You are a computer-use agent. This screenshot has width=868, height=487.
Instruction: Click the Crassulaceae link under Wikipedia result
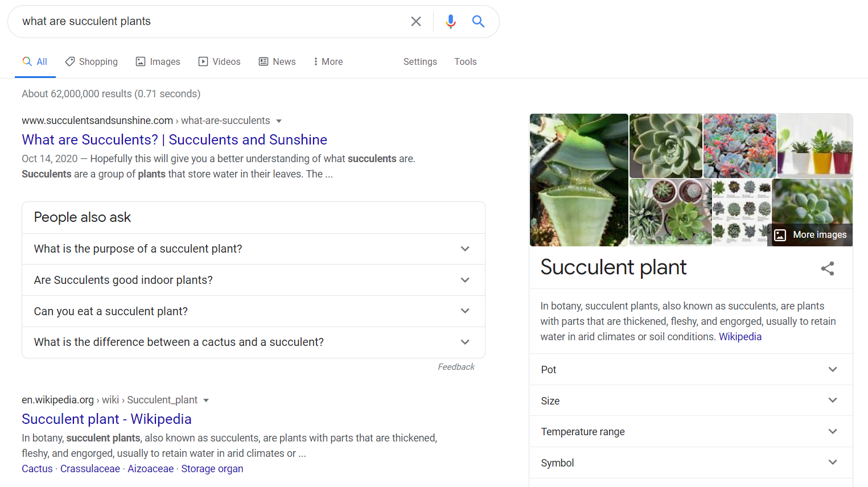90,469
